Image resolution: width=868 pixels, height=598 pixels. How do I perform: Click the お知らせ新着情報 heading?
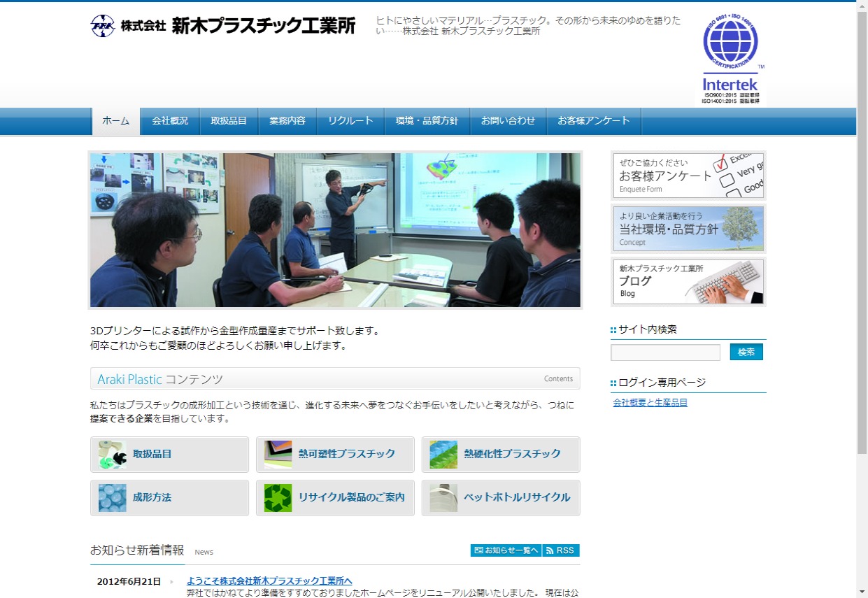coord(137,550)
